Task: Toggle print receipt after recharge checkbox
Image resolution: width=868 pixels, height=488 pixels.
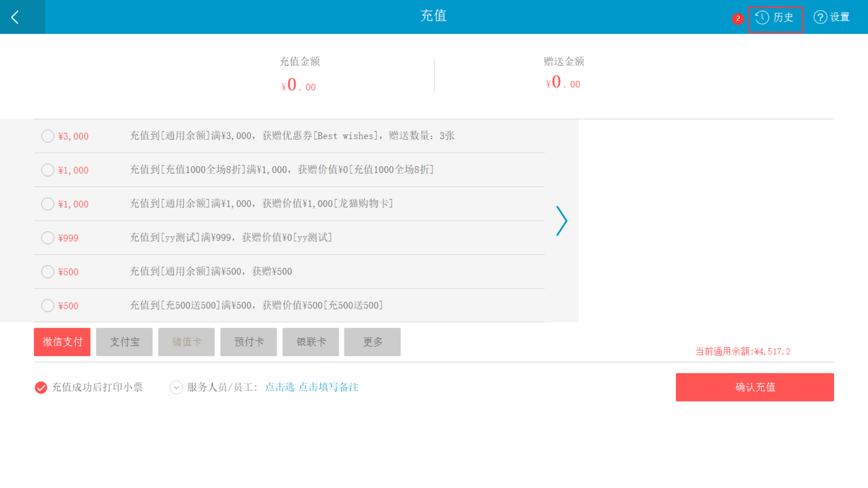Action: pyautogui.click(x=41, y=388)
